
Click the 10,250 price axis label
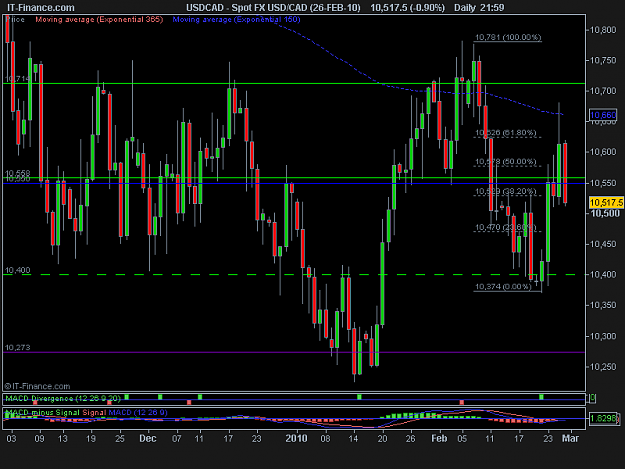coord(603,367)
